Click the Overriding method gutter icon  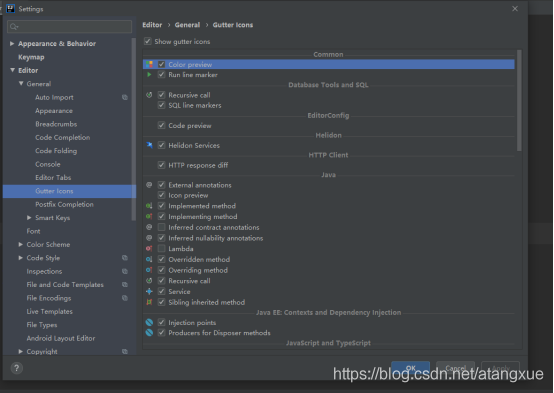(149, 270)
